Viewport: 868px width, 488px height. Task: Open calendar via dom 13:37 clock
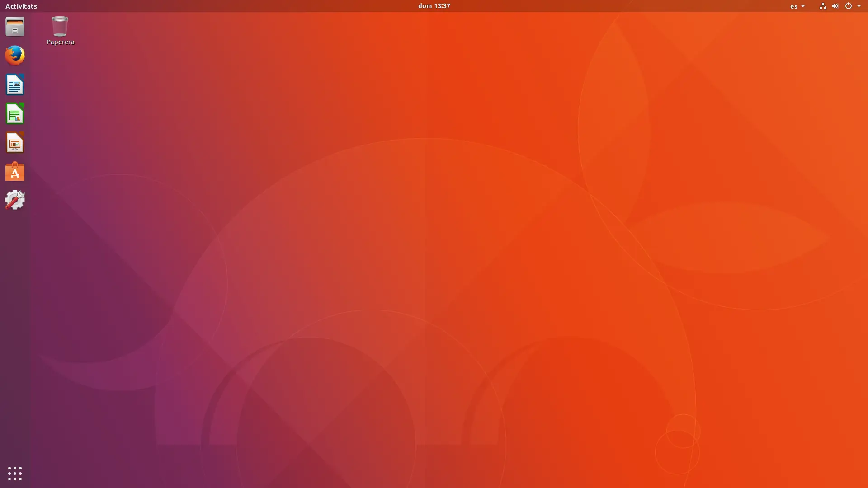point(434,6)
